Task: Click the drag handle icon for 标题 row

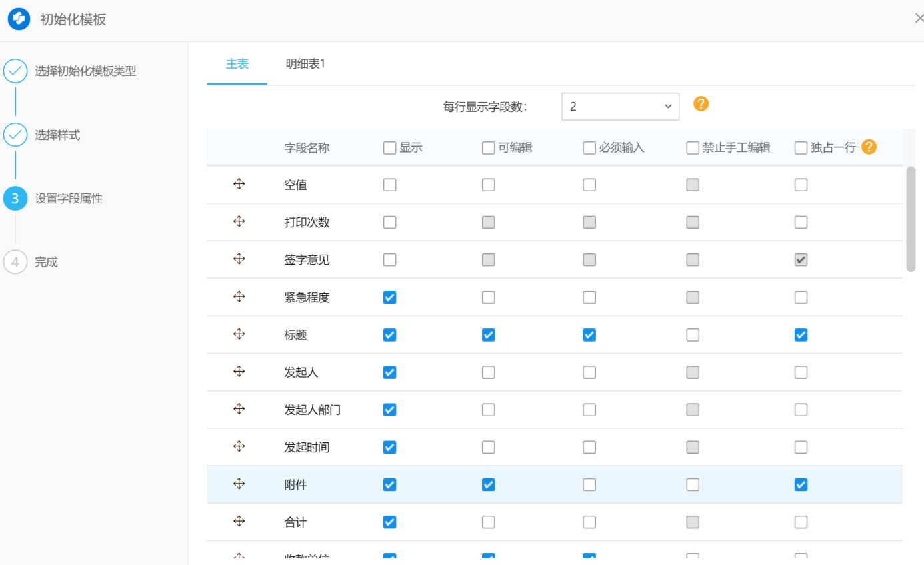Action: (x=239, y=334)
